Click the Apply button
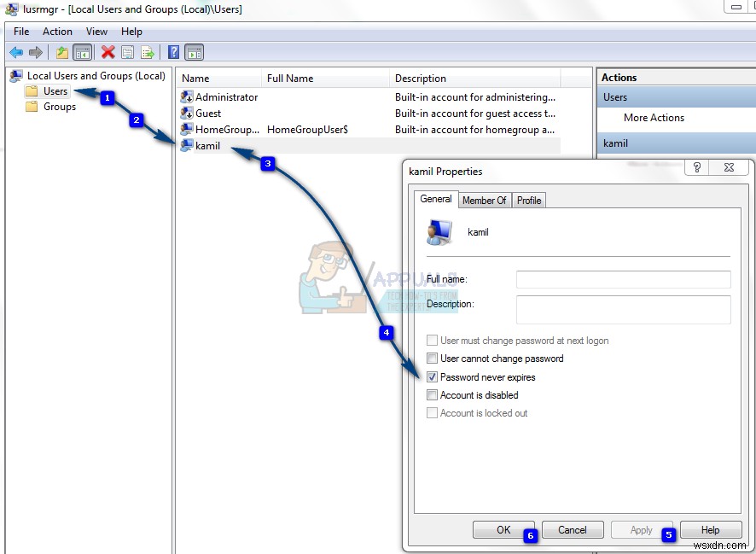 tap(641, 529)
